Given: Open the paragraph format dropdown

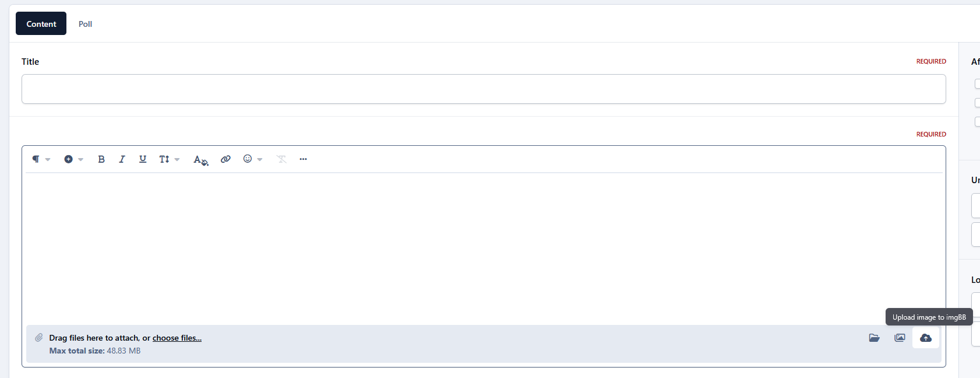Looking at the screenshot, I should [41, 159].
